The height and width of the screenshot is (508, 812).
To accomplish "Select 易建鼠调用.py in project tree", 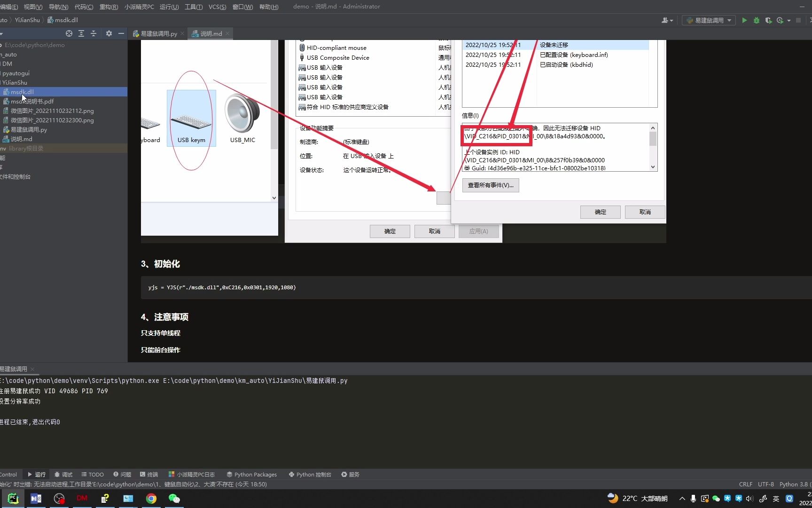I will pyautogui.click(x=63, y=129).
